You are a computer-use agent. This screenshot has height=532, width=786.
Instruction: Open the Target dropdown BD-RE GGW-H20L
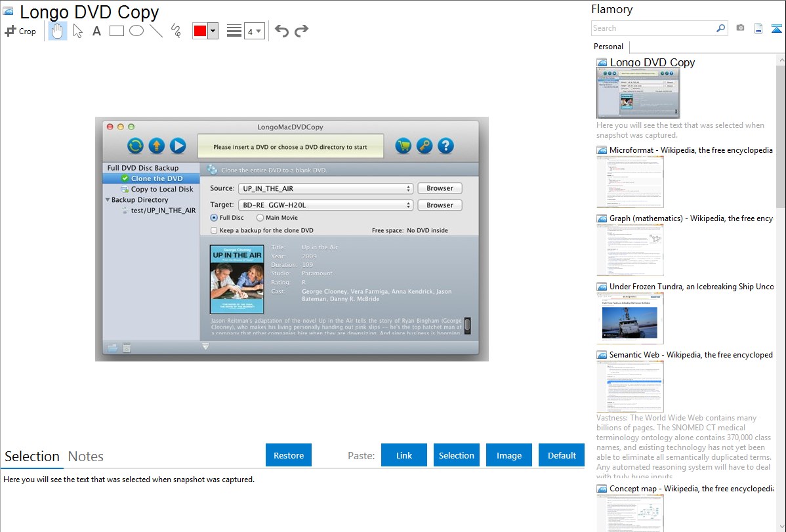click(x=325, y=205)
